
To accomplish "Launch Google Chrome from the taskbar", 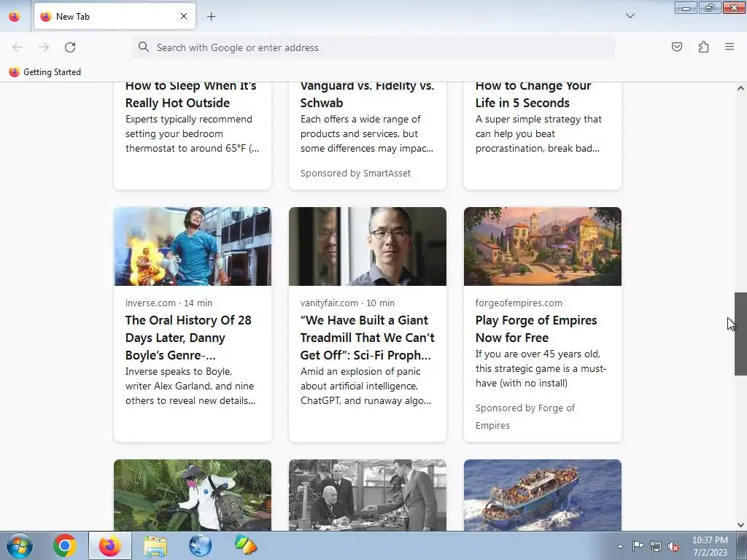I will coord(65,545).
